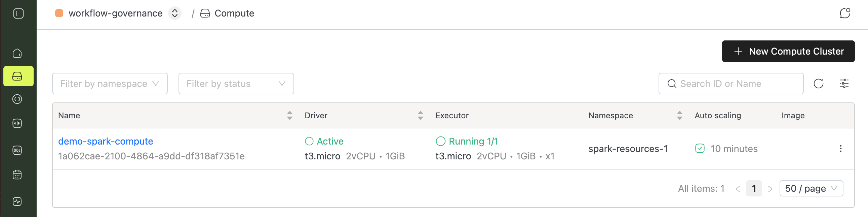This screenshot has width=868, height=217.
Task: Open the demo-spark-compute cluster link
Action: (x=106, y=141)
